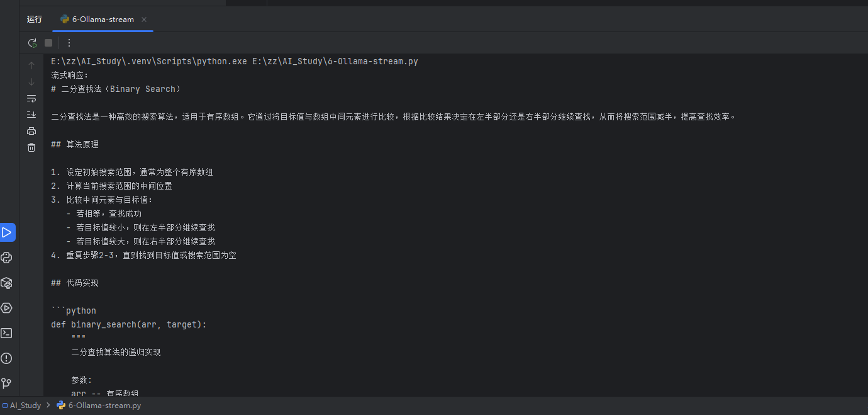Open the run toolbar three-dot menu
This screenshot has height=415, width=868.
pyautogui.click(x=69, y=43)
